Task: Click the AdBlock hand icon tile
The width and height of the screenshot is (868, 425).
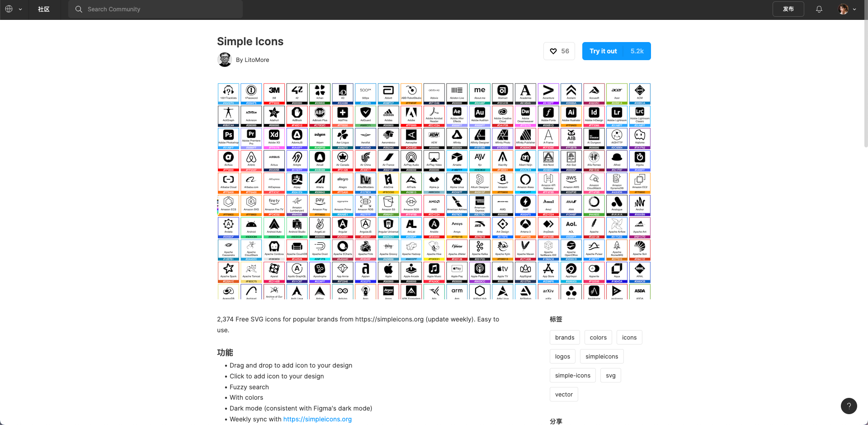Action: 297,116
